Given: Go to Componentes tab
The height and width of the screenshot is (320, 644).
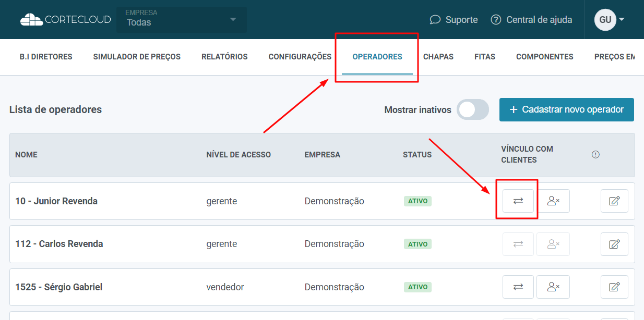Looking at the screenshot, I should click(x=545, y=57).
